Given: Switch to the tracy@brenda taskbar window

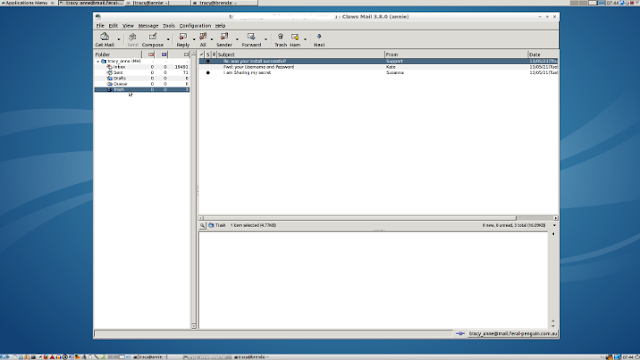Looking at the screenshot, I should coord(224,2).
